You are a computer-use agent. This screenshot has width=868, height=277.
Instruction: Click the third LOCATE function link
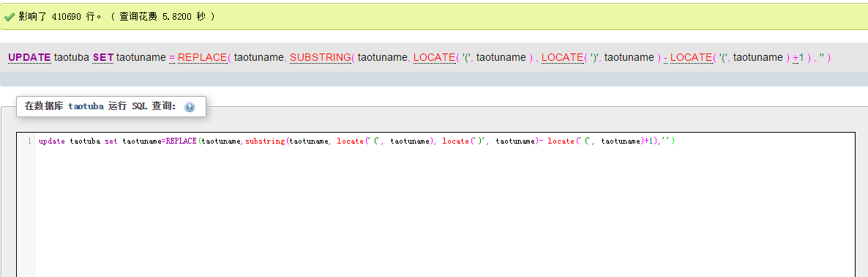692,57
